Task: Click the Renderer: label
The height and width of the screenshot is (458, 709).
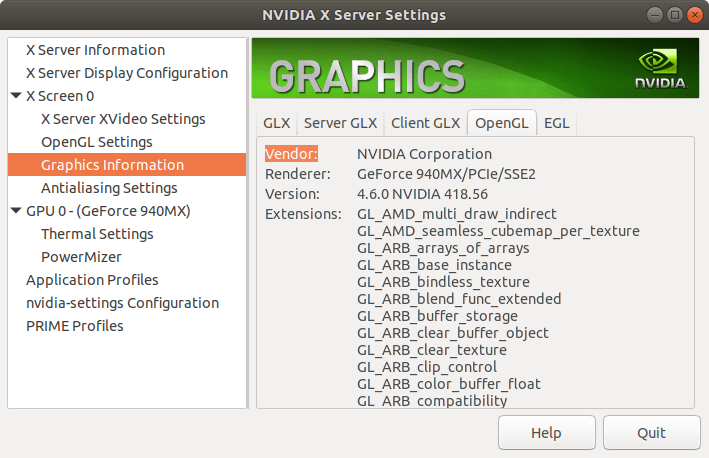Action: 298,174
